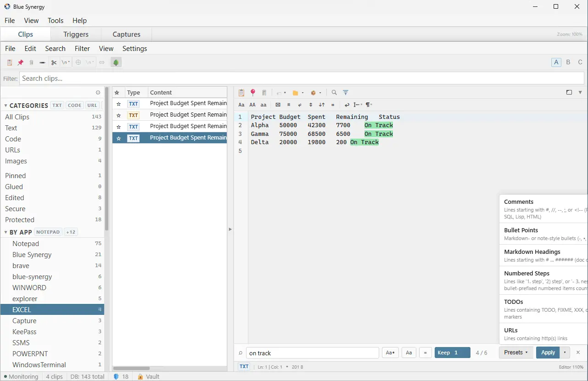Click the green tree icon in toolbar
The image size is (588, 381).
tap(116, 62)
